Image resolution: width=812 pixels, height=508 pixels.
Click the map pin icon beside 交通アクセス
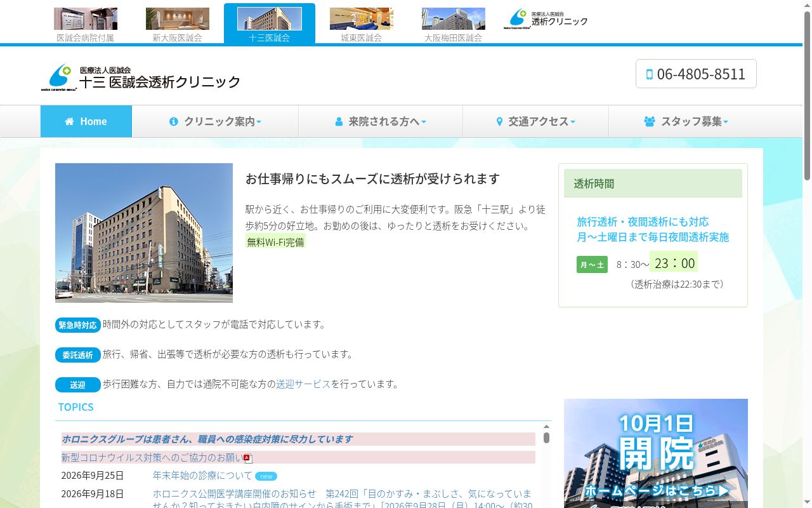click(499, 121)
